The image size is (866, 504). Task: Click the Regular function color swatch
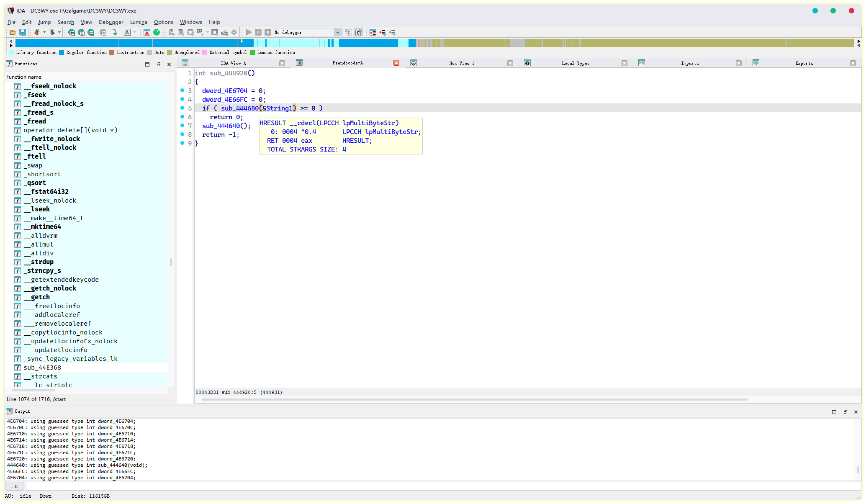coord(62,52)
